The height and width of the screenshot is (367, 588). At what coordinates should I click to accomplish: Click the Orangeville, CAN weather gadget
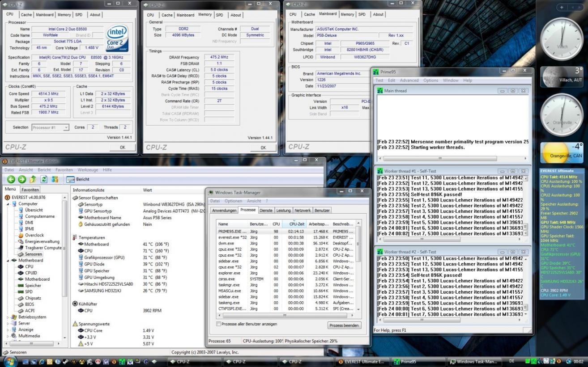tap(562, 153)
